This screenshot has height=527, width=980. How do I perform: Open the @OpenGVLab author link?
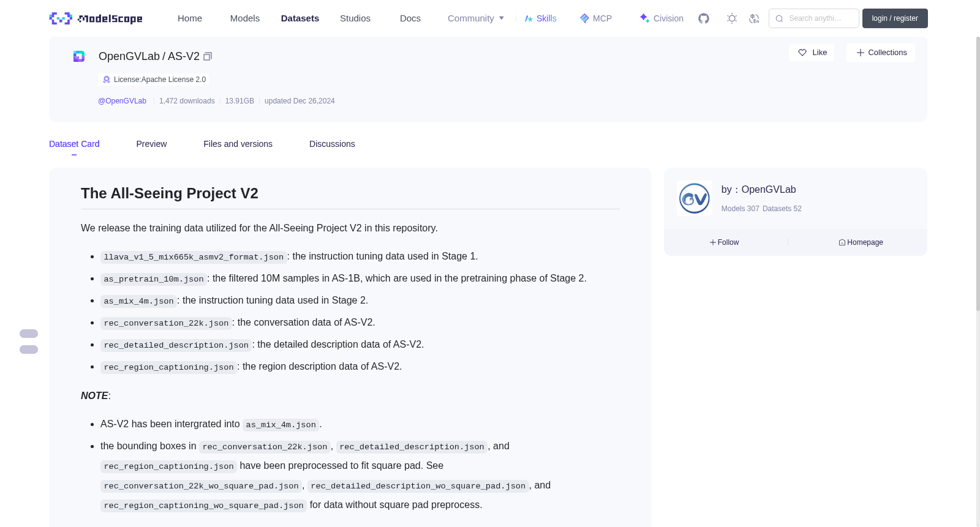pos(122,101)
